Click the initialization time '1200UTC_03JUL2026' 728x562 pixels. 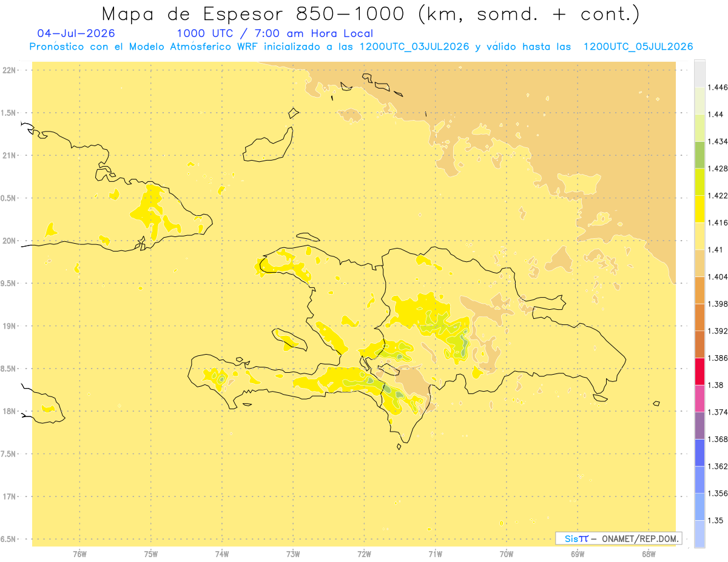click(x=414, y=47)
